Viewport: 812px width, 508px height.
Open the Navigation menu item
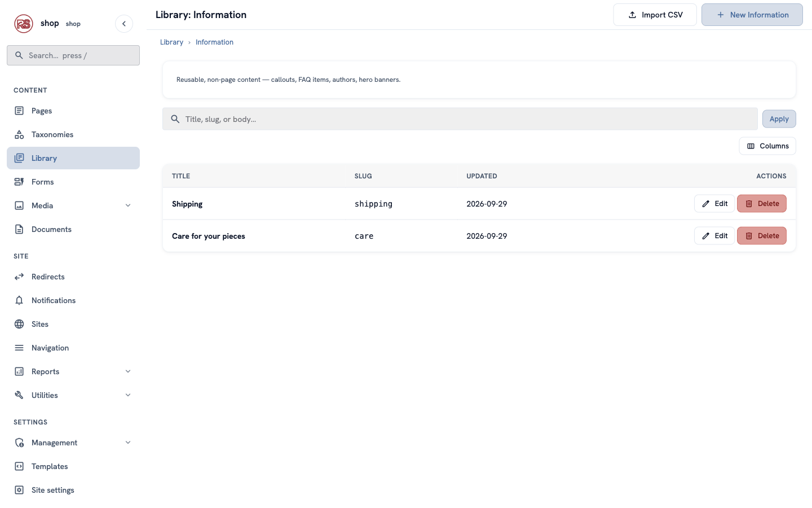coord(73,348)
